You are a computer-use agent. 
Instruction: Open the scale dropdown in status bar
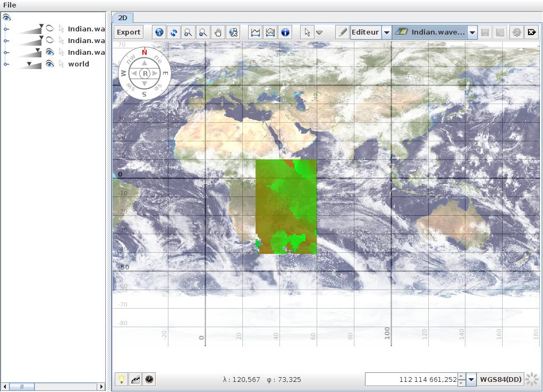point(471,379)
